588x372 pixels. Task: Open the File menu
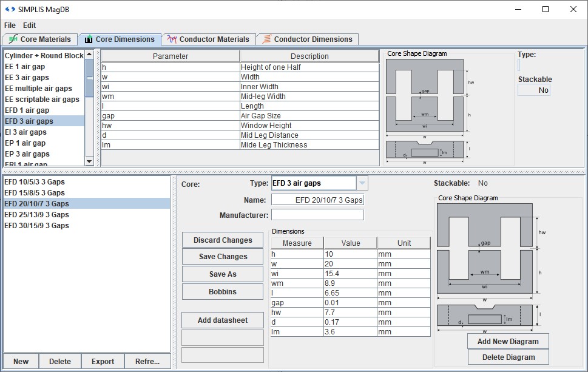(10, 25)
